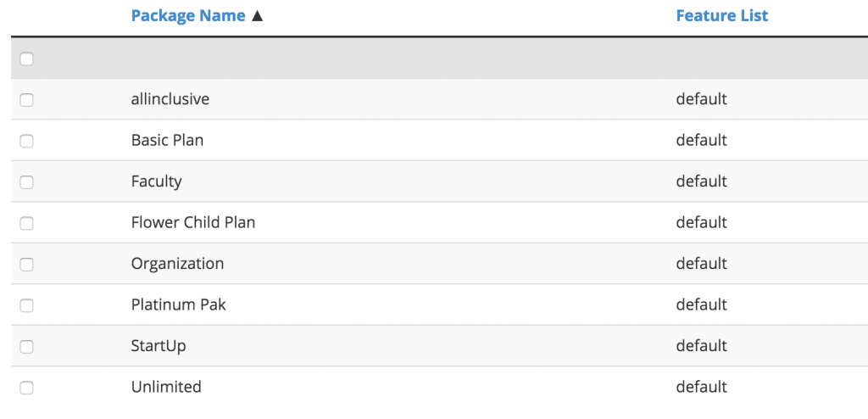
Task: Click the Flower Child Plan name
Action: [x=193, y=222]
